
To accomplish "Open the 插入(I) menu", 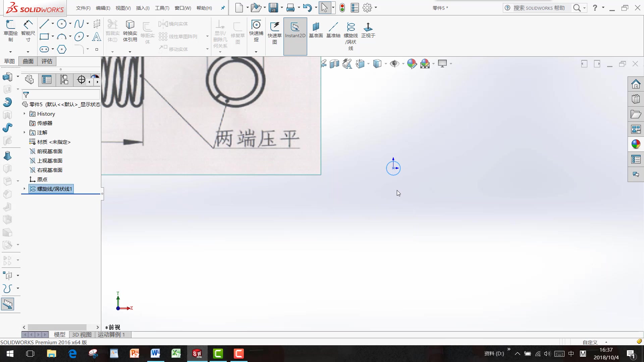I will [143, 8].
